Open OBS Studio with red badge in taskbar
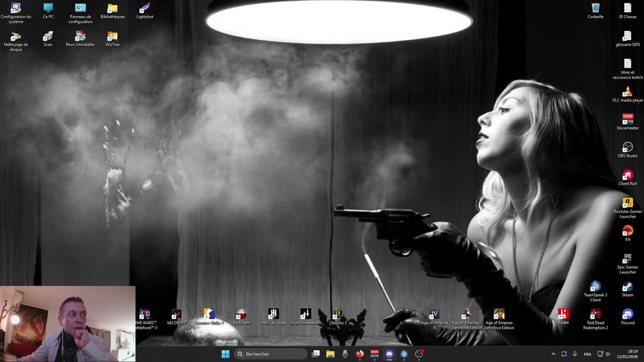 419,354
